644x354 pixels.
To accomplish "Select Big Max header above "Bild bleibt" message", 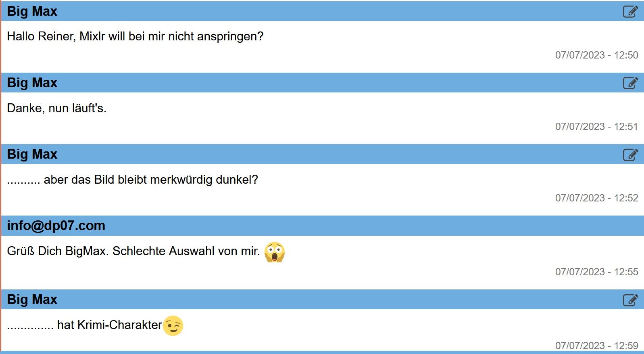I will (x=32, y=154).
